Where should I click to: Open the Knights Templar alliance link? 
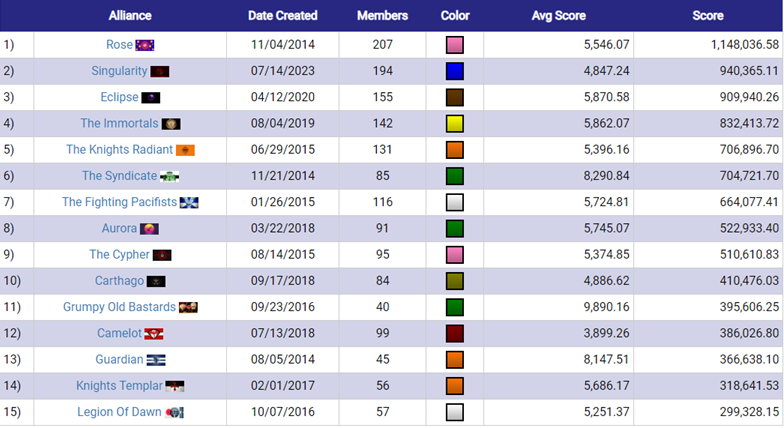(x=119, y=386)
